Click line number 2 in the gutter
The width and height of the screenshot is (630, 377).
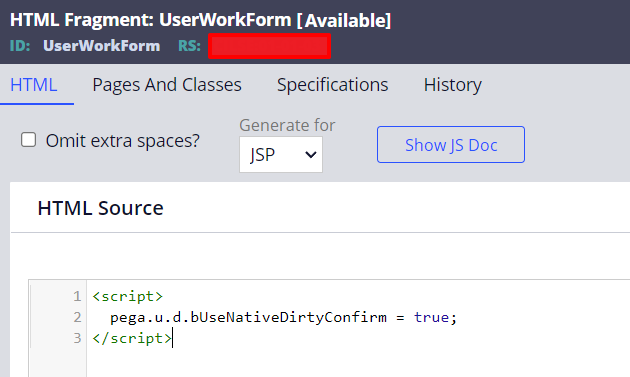(77, 317)
